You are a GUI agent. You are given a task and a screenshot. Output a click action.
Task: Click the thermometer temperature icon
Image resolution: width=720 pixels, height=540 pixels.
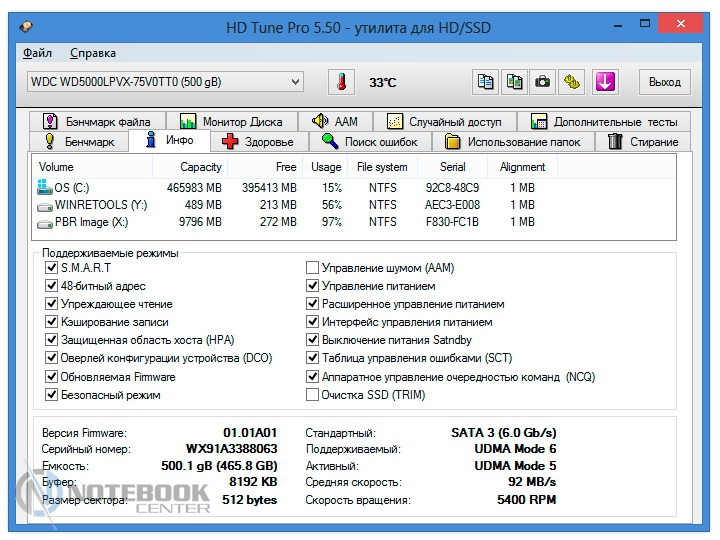click(x=344, y=82)
